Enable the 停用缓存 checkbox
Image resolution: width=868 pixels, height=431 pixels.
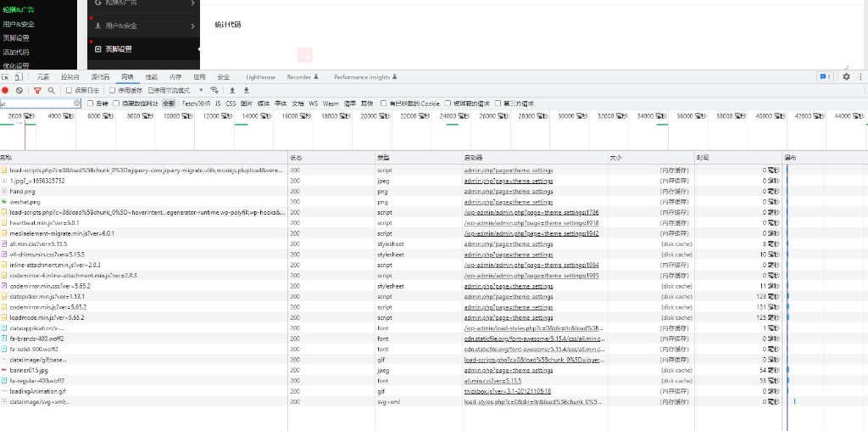[x=112, y=90]
